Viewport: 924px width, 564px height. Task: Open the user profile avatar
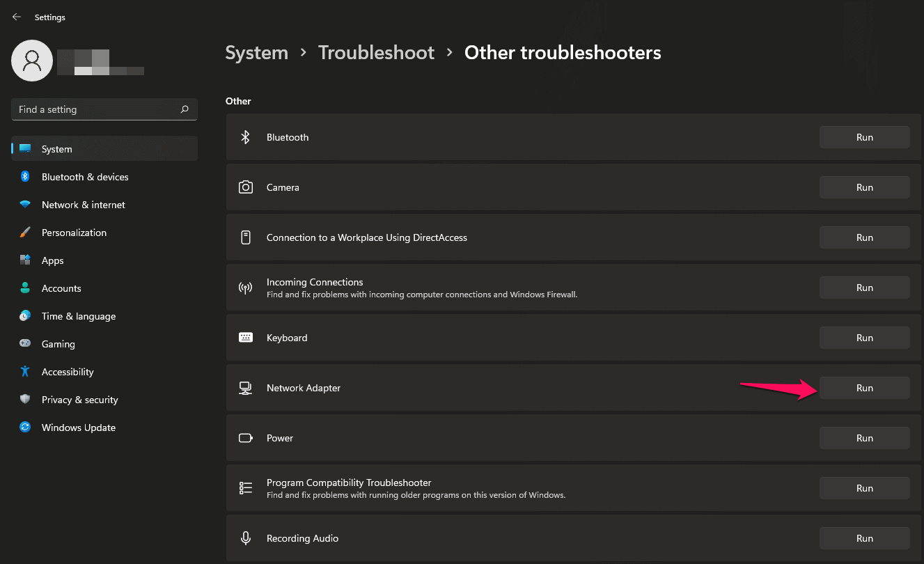32,61
